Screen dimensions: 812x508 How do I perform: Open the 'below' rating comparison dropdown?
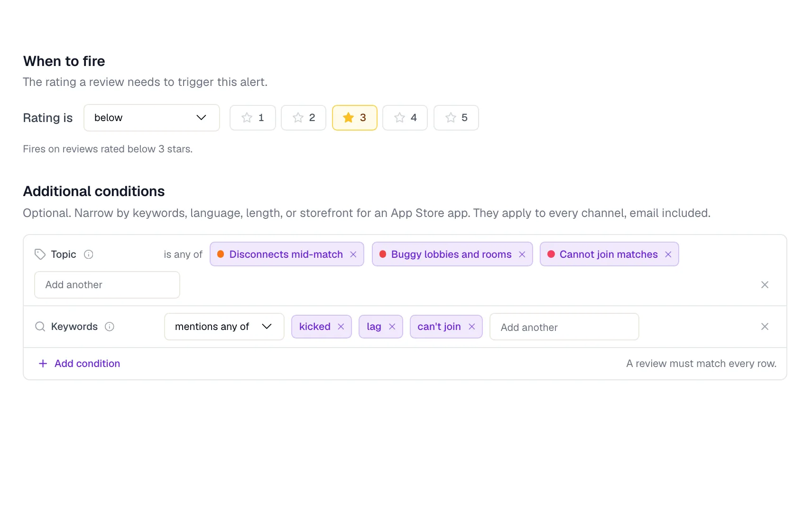point(151,118)
